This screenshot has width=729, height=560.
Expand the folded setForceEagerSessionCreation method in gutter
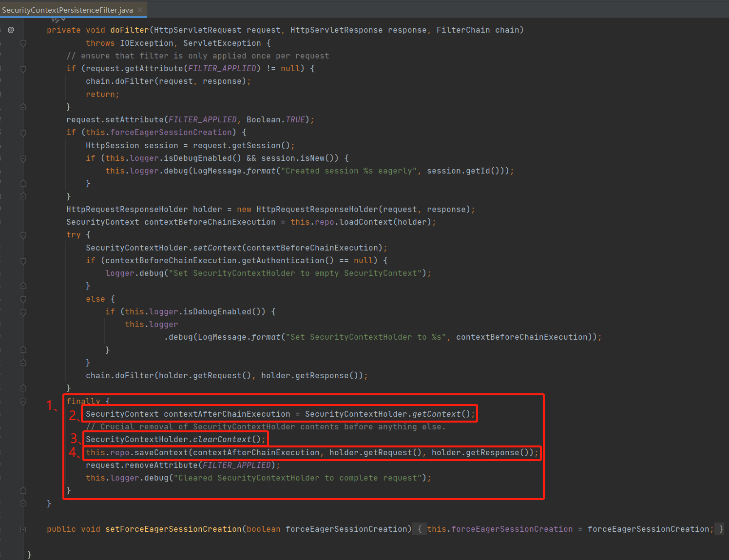pyautogui.click(x=23, y=529)
